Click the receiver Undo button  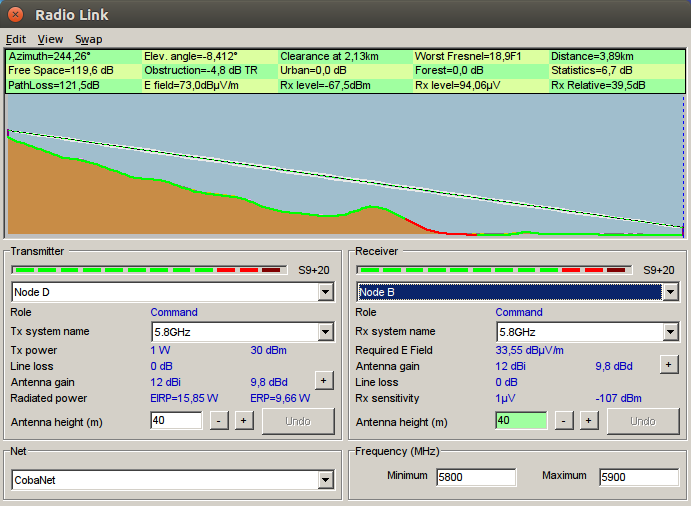pyautogui.click(x=644, y=421)
